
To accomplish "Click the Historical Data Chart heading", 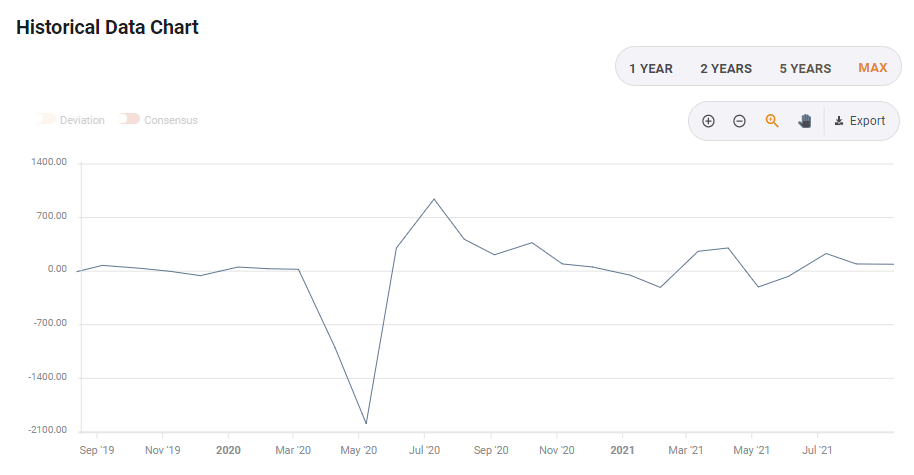I will point(107,27).
